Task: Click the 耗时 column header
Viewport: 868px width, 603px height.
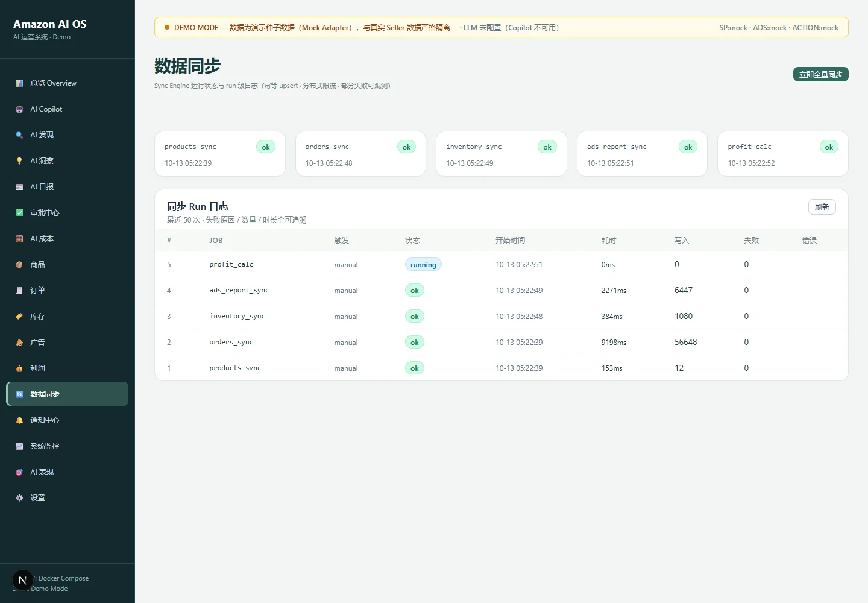Action: (x=609, y=241)
